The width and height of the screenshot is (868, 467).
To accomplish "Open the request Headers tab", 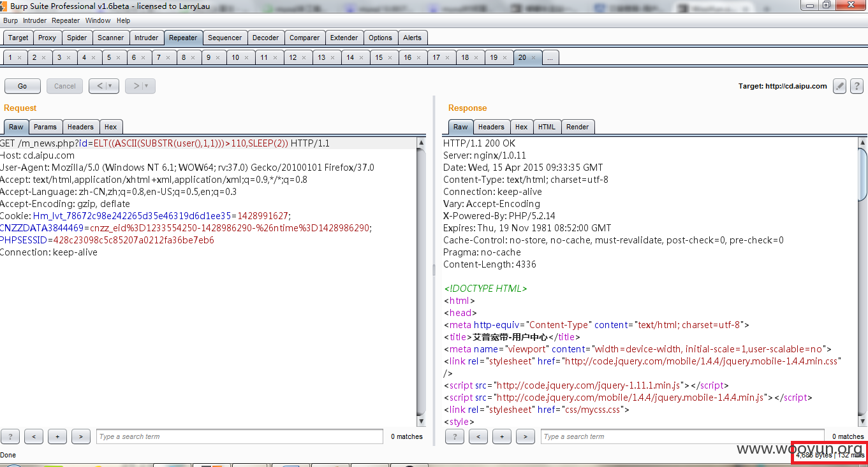I will (x=80, y=127).
